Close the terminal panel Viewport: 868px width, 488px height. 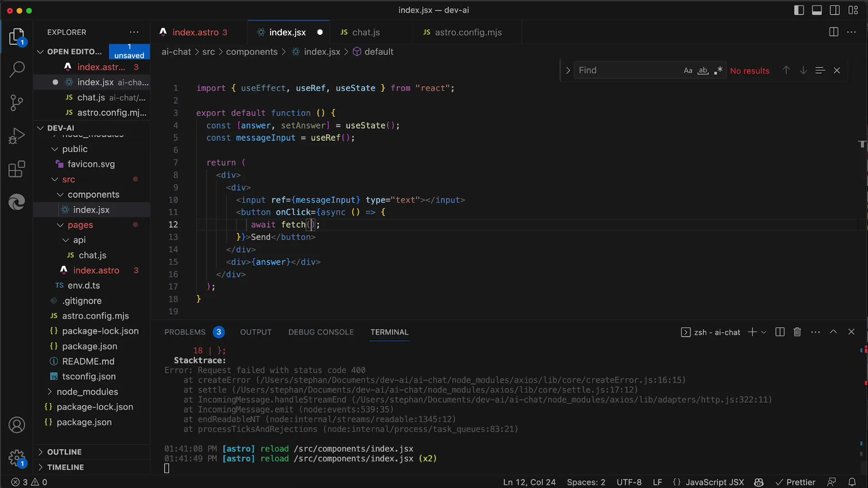tap(851, 332)
